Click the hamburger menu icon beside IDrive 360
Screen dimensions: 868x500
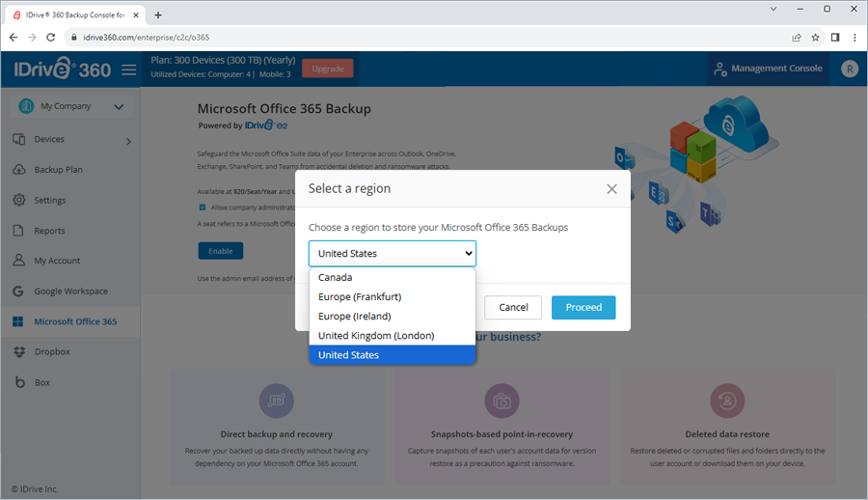[x=129, y=69]
